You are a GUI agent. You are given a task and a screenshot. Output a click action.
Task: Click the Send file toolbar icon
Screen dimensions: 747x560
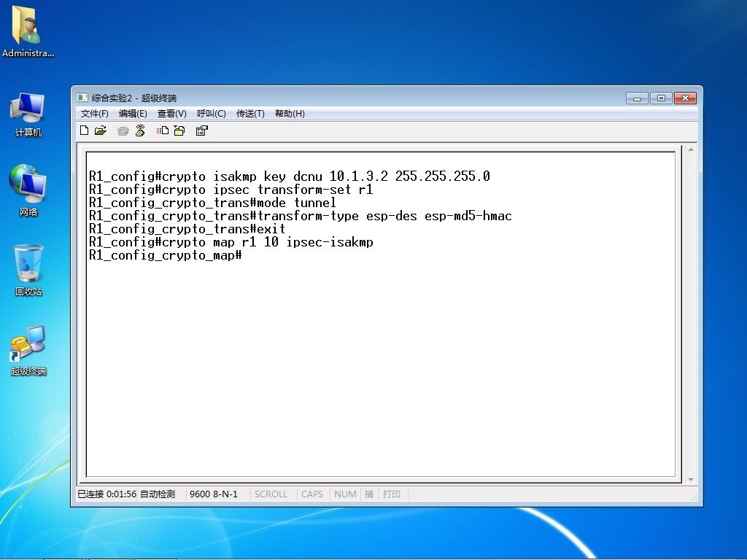click(163, 131)
